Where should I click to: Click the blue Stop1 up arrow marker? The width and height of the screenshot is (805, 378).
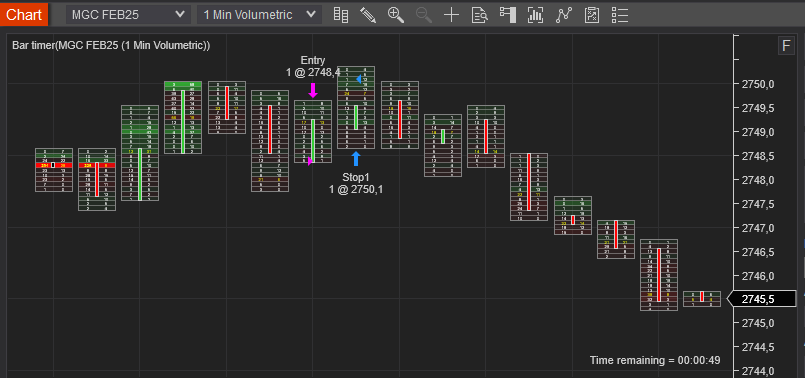coord(356,159)
